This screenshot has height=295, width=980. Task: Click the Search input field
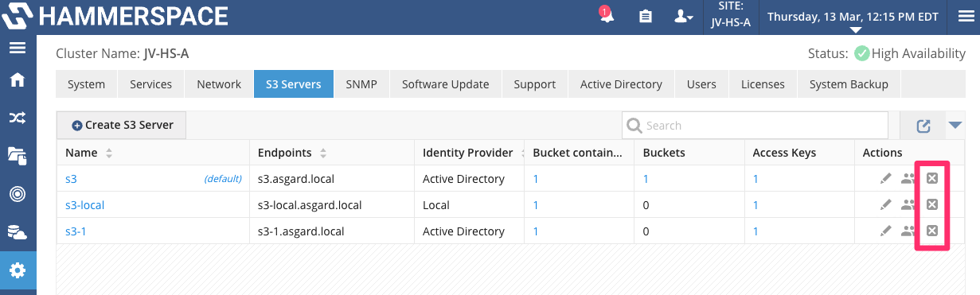coord(755,126)
